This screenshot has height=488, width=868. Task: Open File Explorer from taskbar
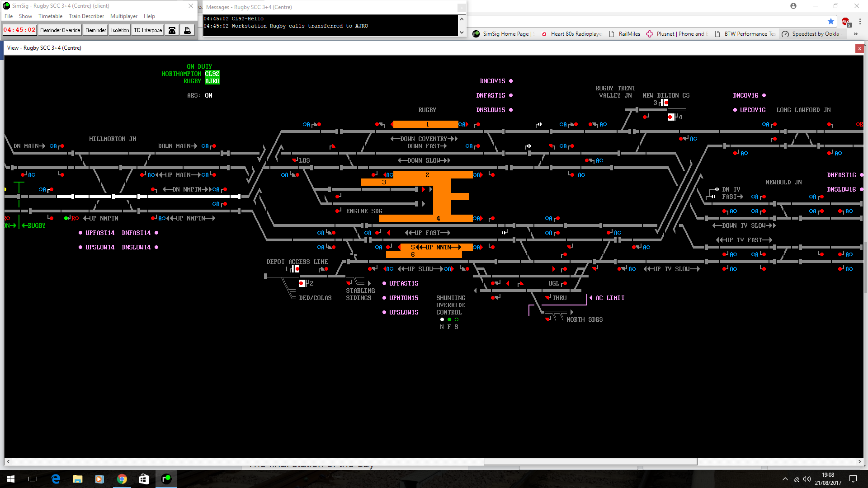(x=78, y=479)
